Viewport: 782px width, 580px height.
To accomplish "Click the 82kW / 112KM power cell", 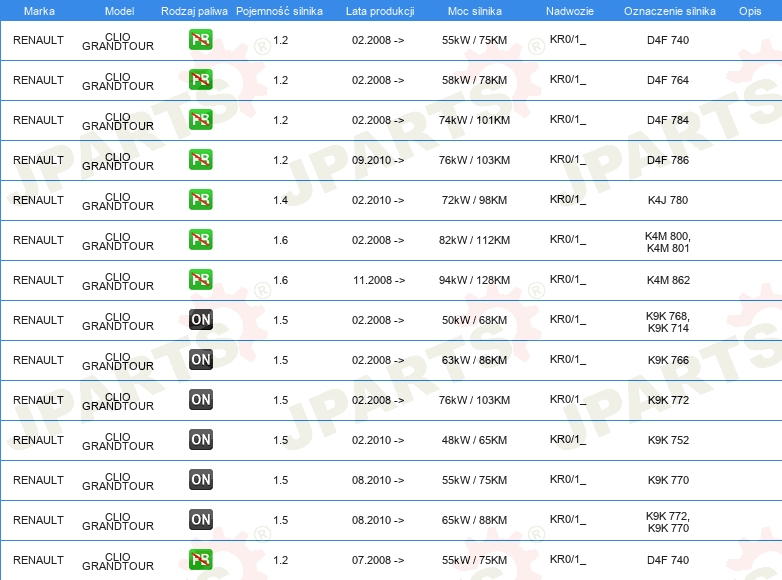I will pos(474,240).
